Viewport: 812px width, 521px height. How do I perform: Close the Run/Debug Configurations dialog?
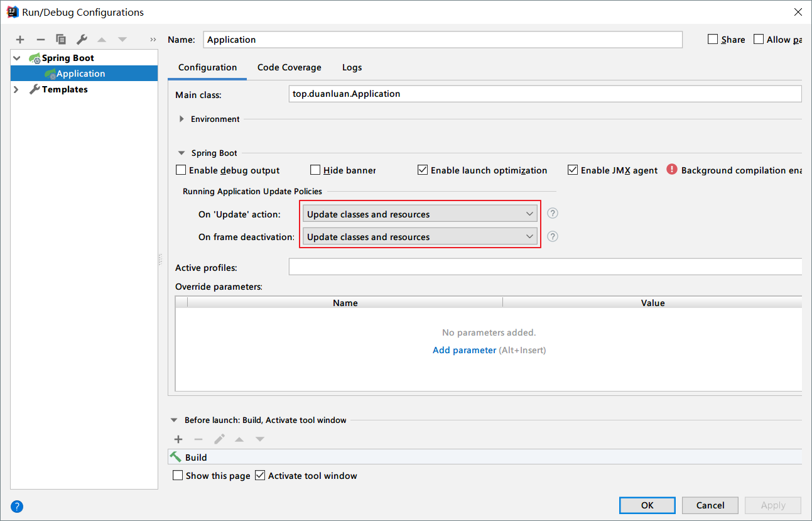click(798, 12)
